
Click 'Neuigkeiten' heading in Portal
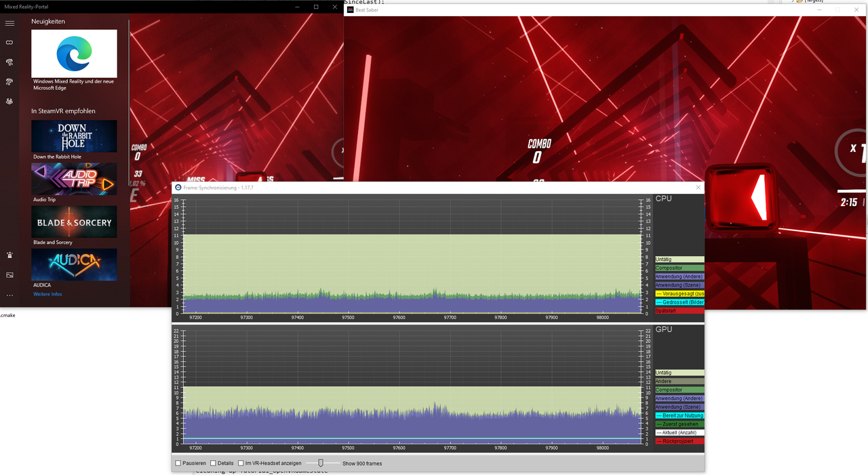click(48, 22)
